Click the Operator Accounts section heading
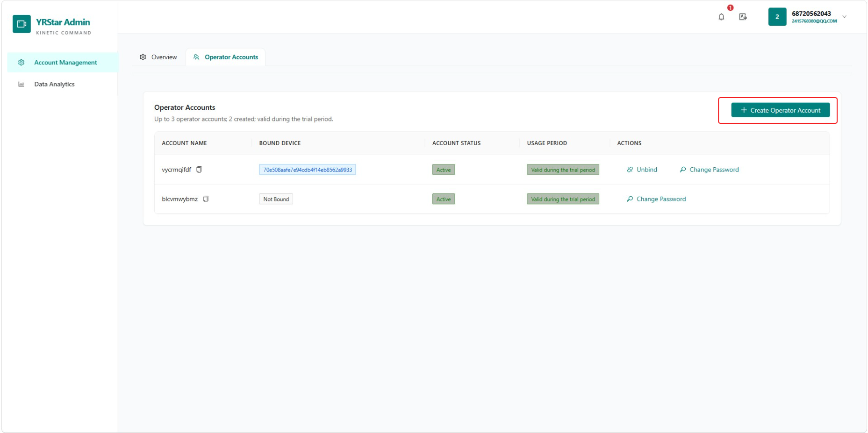The height and width of the screenshot is (433, 868). pyautogui.click(x=185, y=107)
